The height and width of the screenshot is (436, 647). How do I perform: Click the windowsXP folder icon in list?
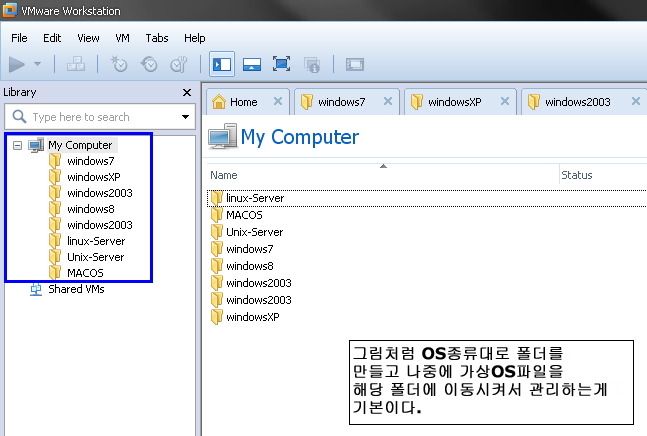point(217,317)
